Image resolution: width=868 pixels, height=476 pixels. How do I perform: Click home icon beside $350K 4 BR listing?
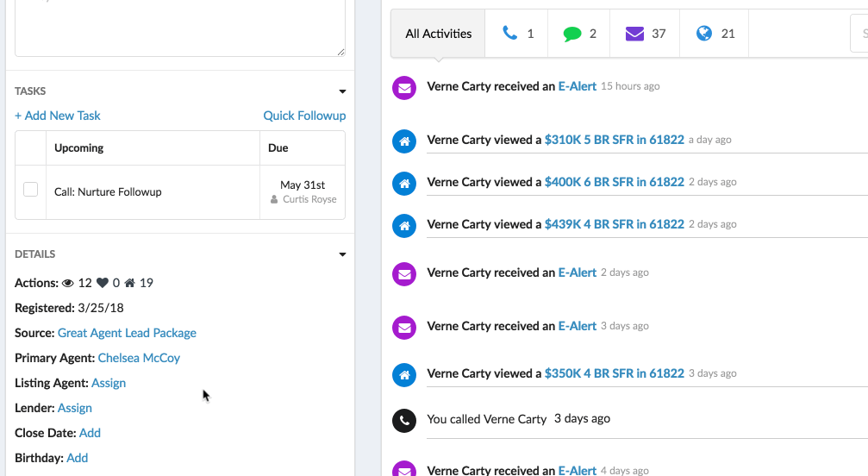point(403,375)
